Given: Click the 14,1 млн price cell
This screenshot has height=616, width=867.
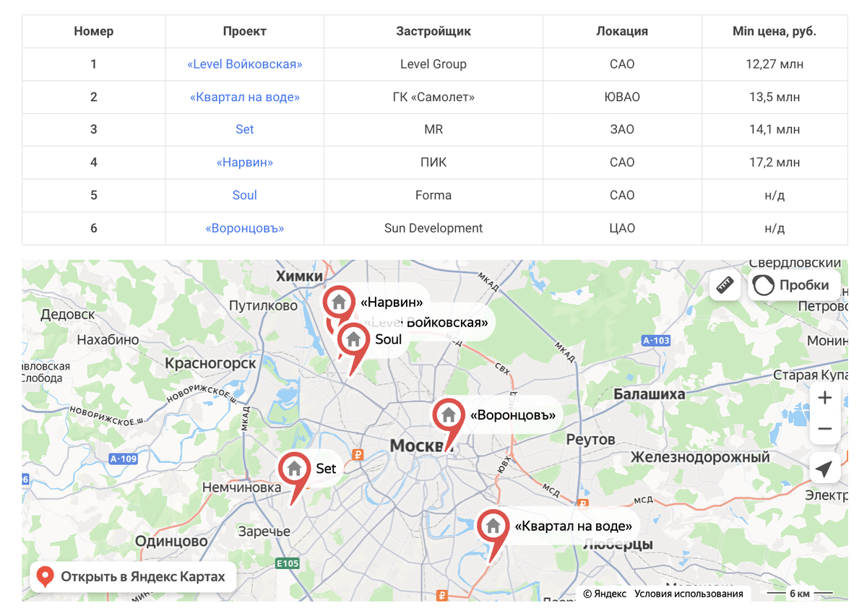Looking at the screenshot, I should click(775, 129).
